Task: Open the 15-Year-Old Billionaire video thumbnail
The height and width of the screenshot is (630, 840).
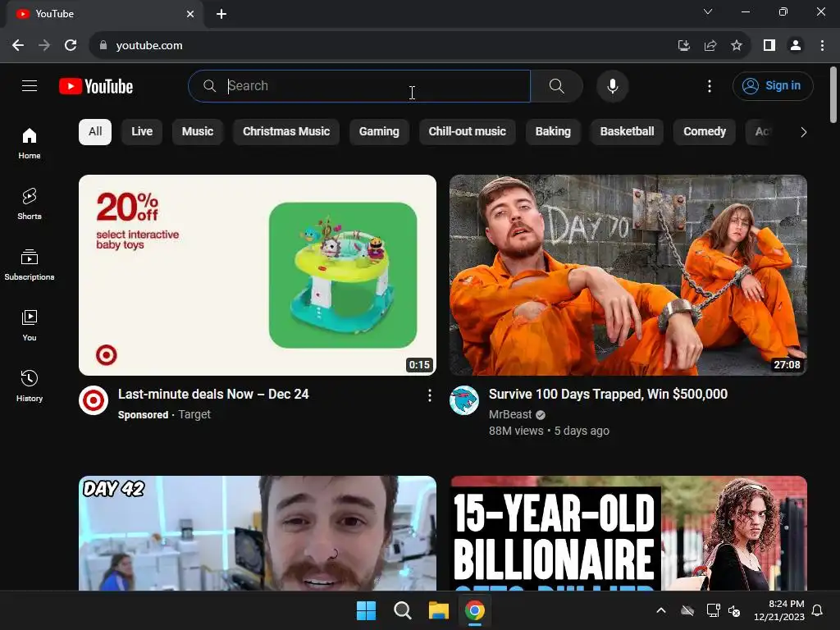Action: [628, 533]
